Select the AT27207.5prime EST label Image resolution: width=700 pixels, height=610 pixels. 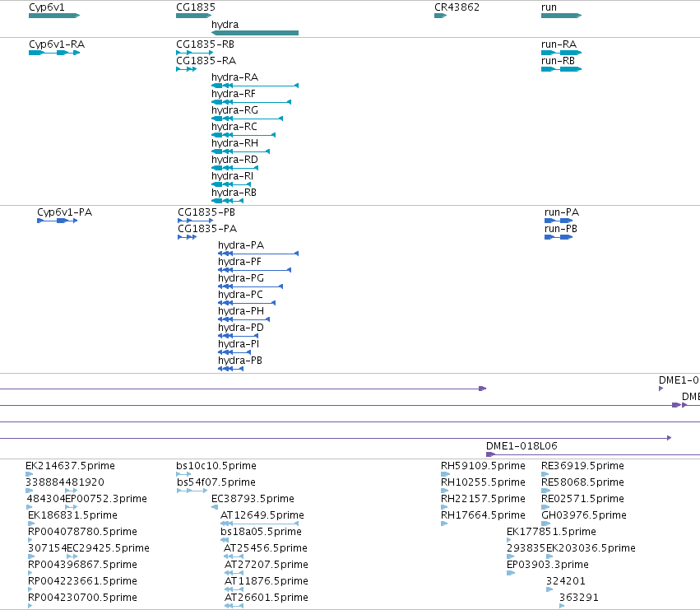[x=266, y=566]
